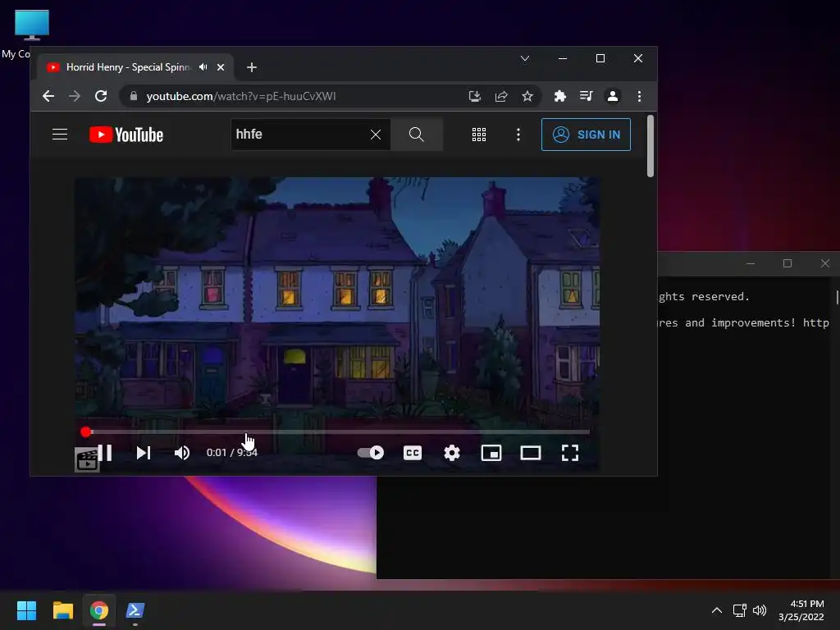Open the YouTube guide hamburger menu
This screenshot has width=840, height=630.
(60, 135)
